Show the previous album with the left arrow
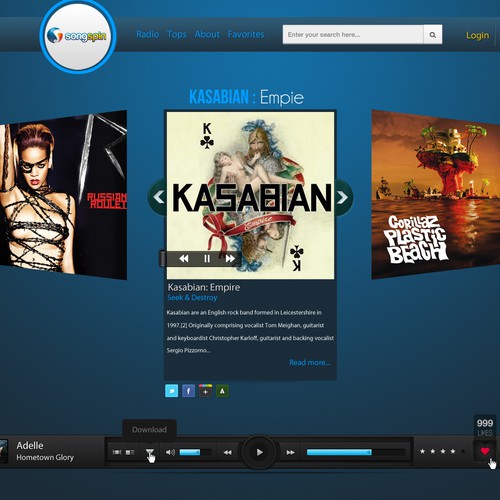This screenshot has height=500, width=500. [158, 197]
